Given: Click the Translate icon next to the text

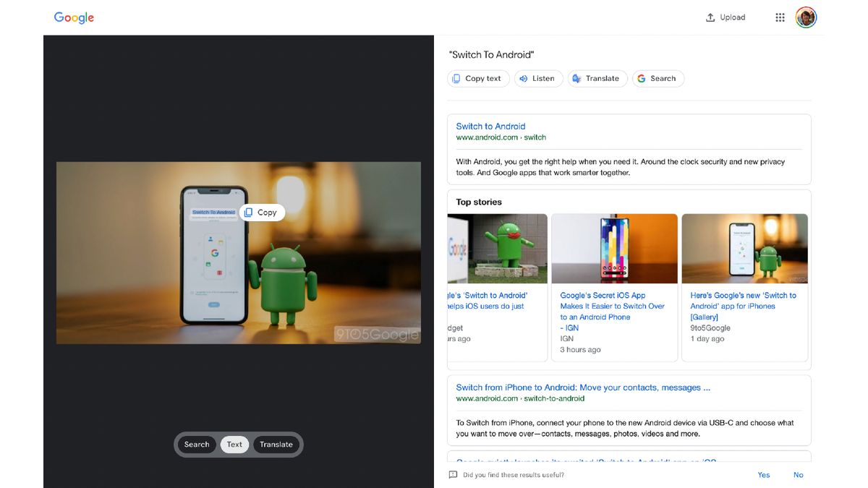Looking at the screenshot, I should click(576, 78).
